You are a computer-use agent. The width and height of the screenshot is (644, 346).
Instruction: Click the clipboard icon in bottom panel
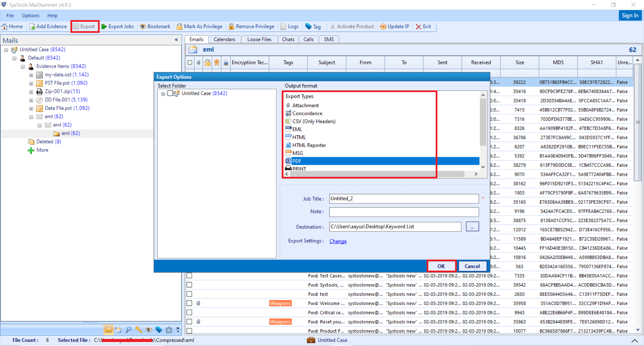pyautogui.click(x=169, y=330)
